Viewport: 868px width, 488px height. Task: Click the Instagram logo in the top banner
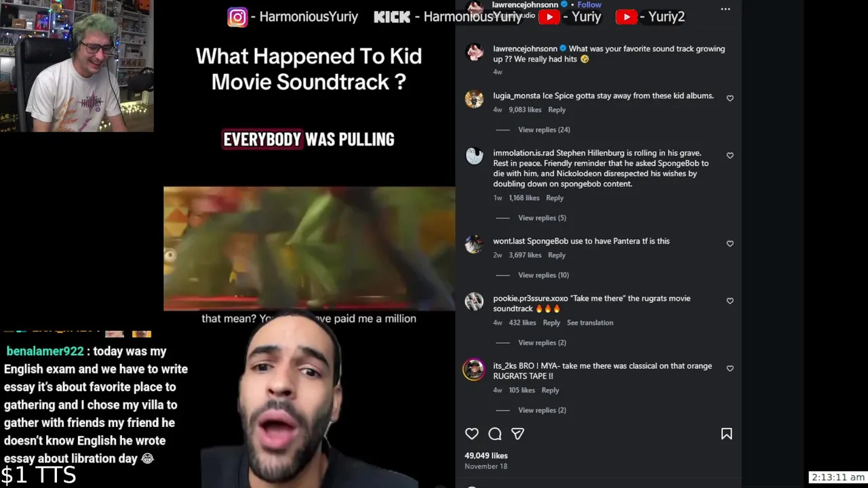(x=237, y=17)
